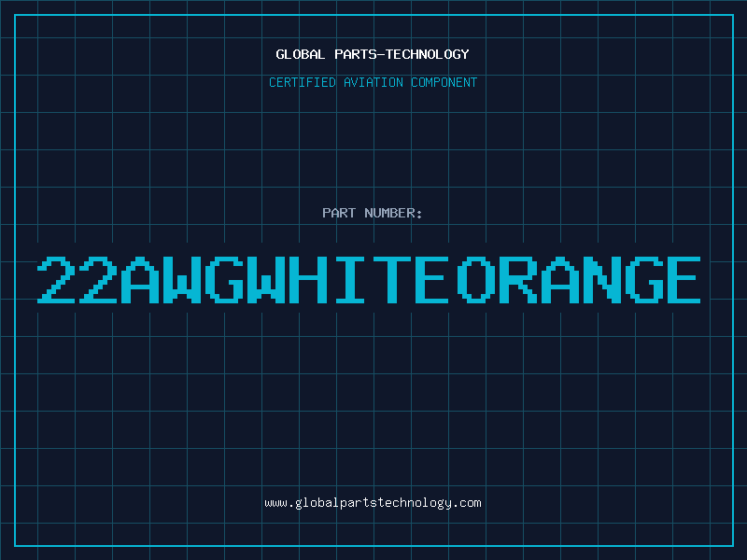The image size is (747, 560).
Task: Select the 22AWGWHITEORANGE part number
Action: point(369,279)
